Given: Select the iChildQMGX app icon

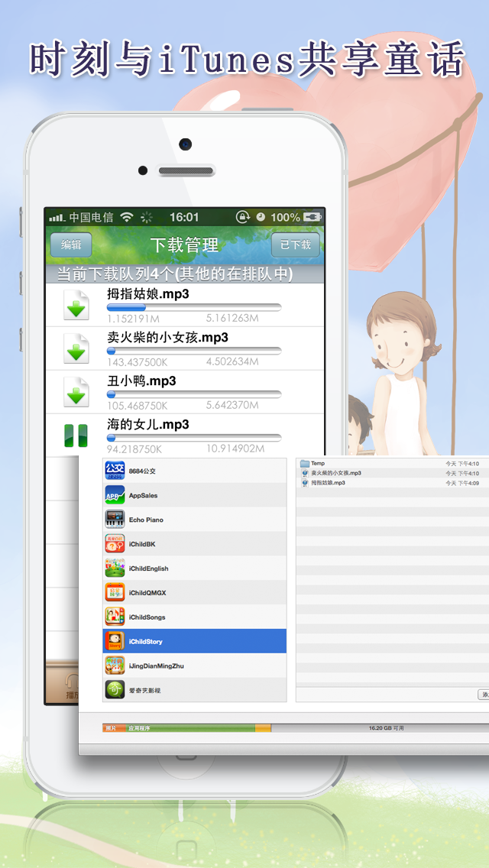Looking at the screenshot, I should click(115, 593).
